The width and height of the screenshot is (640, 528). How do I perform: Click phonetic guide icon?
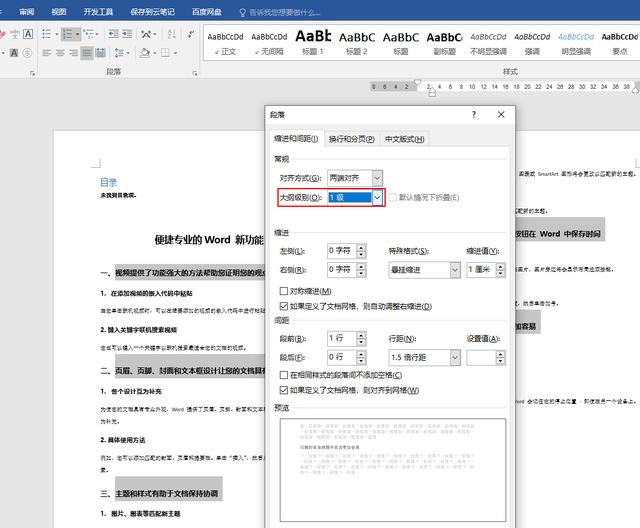coord(15,34)
